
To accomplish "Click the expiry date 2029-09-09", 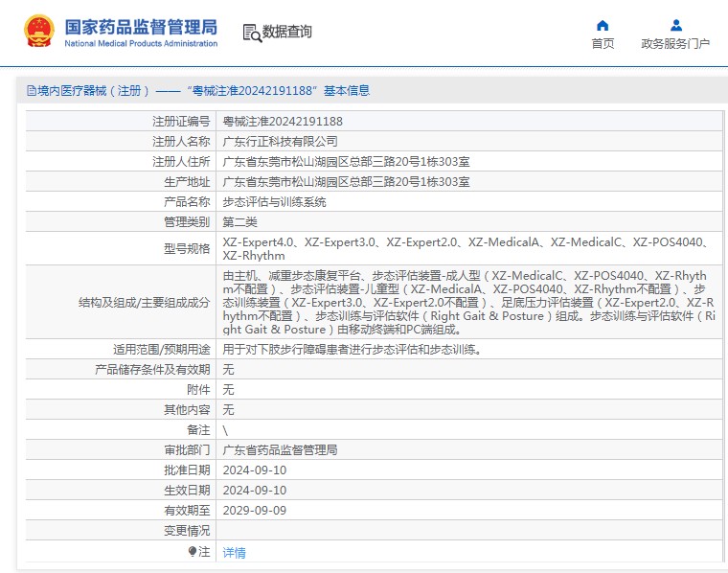I will (254, 511).
